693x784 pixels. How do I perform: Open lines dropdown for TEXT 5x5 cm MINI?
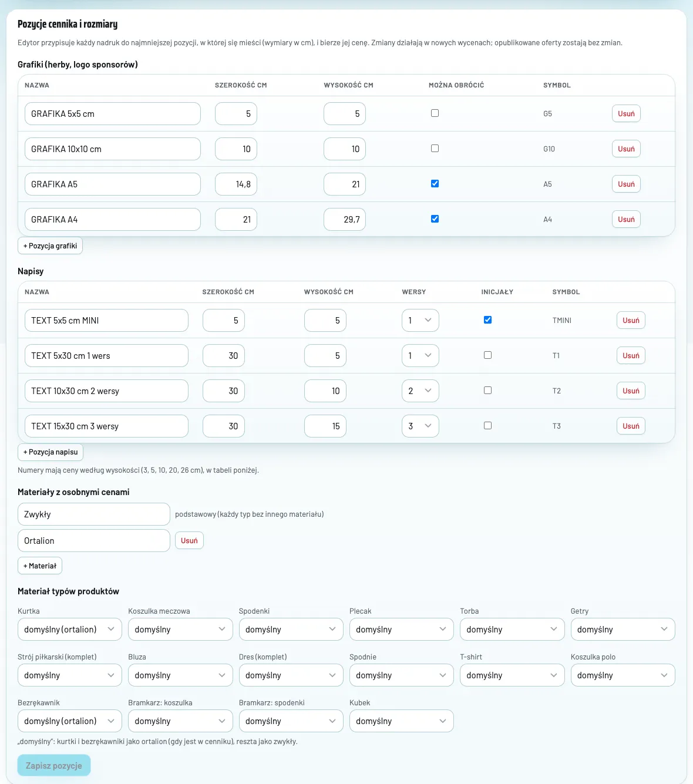pyautogui.click(x=420, y=321)
